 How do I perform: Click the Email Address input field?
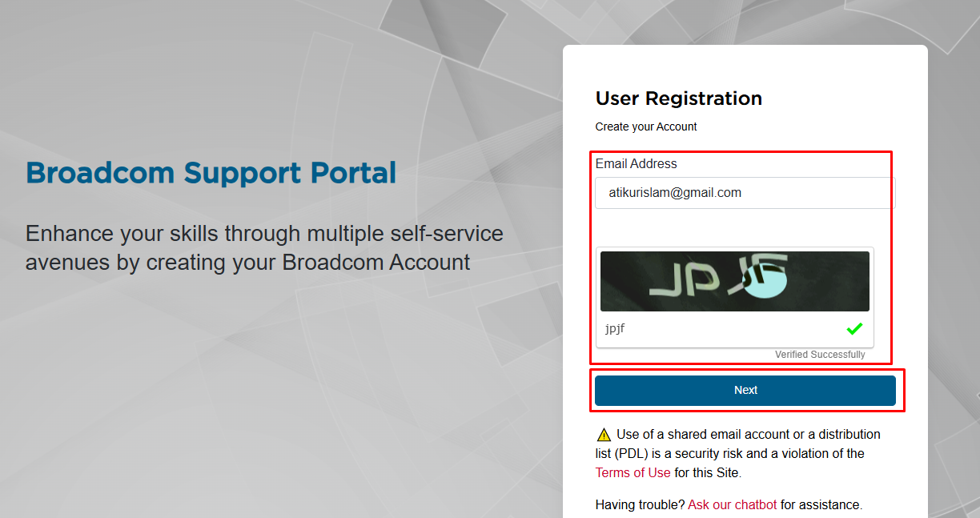click(x=745, y=193)
